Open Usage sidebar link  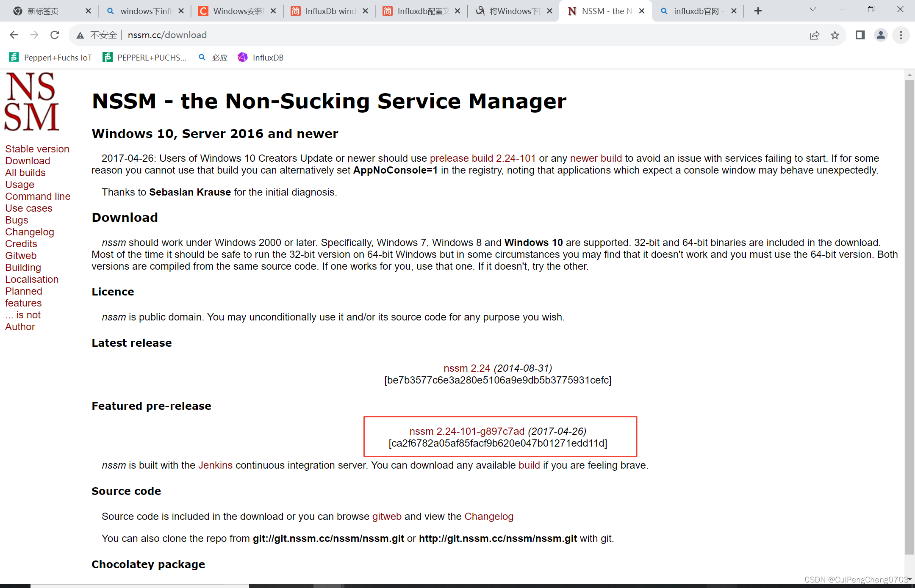point(19,185)
